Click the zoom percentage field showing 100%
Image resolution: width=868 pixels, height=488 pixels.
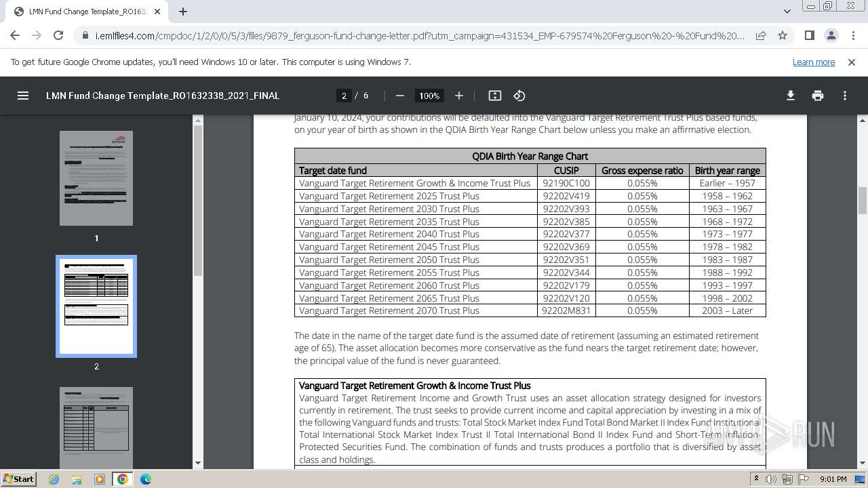coord(429,96)
